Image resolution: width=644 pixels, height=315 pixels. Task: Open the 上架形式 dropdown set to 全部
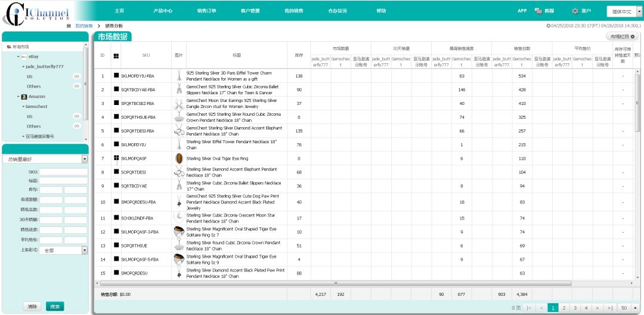coord(64,250)
